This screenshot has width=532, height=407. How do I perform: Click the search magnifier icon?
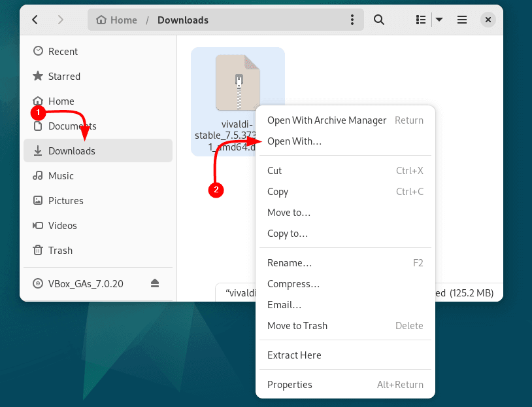(379, 20)
